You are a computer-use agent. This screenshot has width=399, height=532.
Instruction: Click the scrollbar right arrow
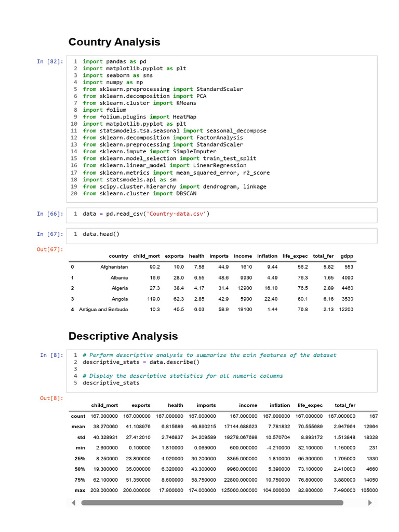pyautogui.click(x=370, y=502)
